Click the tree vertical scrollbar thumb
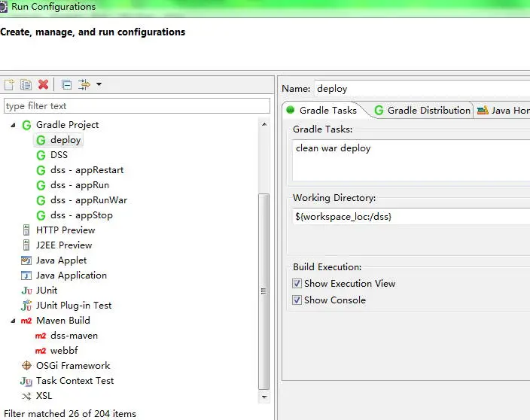Viewport: 530px width, 420px height. [x=264, y=291]
